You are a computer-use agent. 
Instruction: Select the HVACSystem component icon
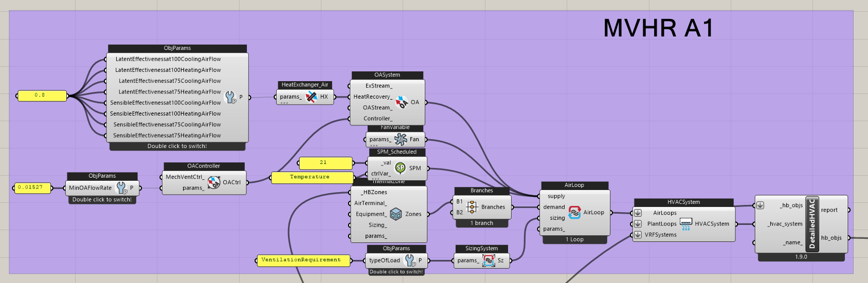pyautogui.click(x=686, y=223)
